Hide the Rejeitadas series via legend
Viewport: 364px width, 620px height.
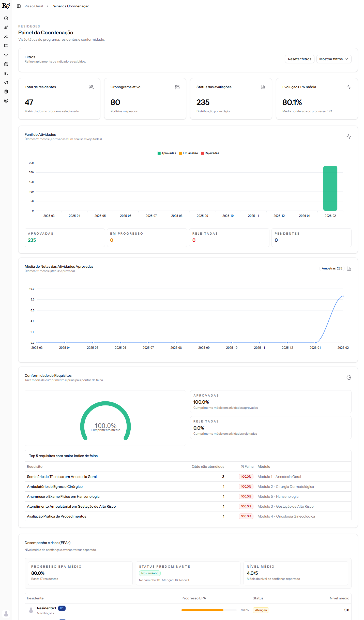(x=210, y=153)
